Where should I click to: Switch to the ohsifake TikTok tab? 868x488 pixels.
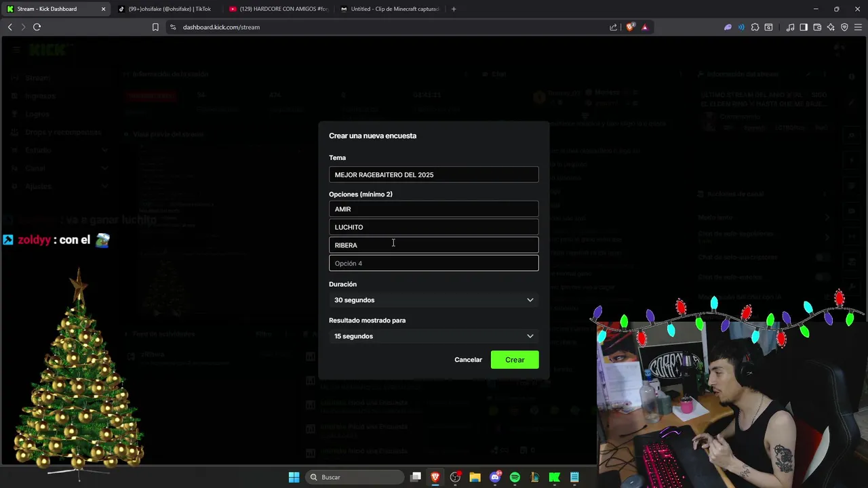(x=166, y=9)
